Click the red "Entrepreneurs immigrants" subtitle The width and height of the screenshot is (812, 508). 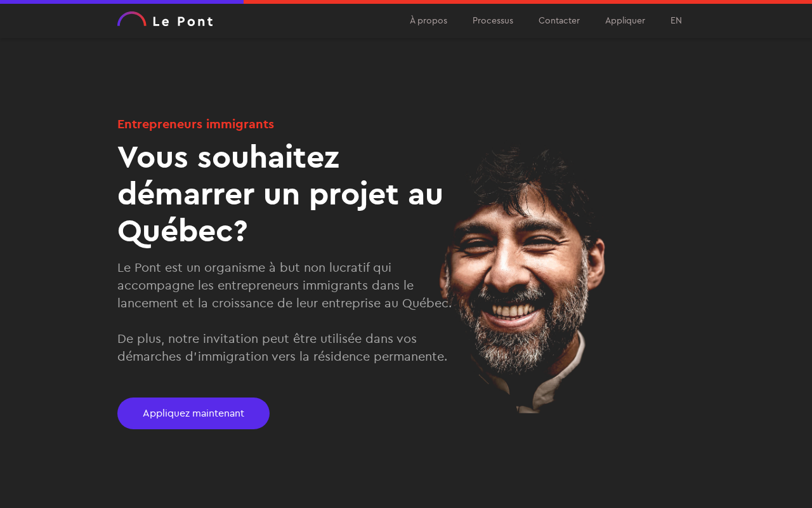(x=195, y=124)
